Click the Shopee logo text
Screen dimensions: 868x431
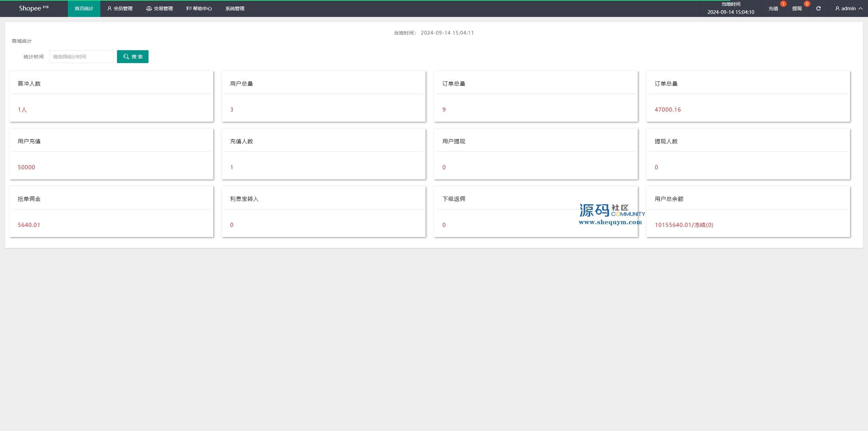pyautogui.click(x=30, y=8)
